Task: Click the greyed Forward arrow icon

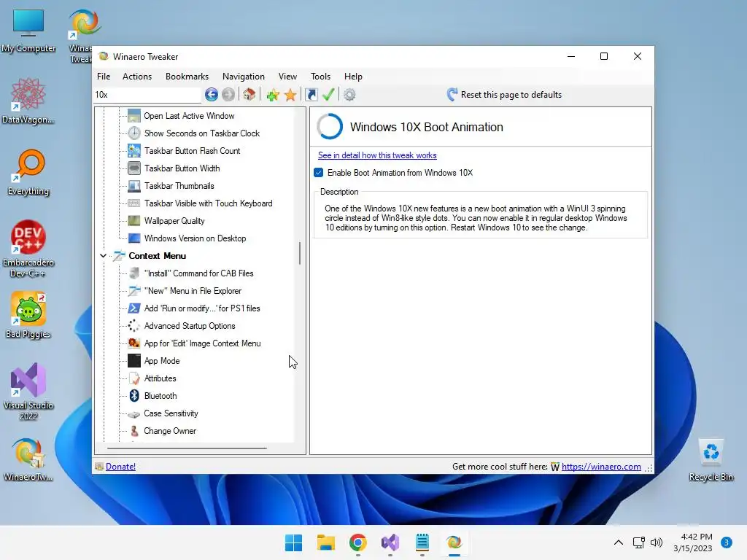Action: tap(228, 95)
